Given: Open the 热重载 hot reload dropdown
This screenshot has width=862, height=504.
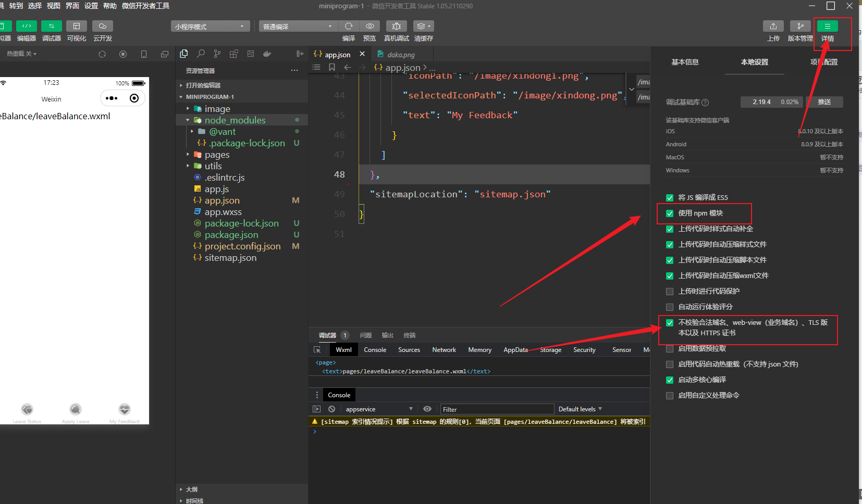Looking at the screenshot, I should [21, 54].
